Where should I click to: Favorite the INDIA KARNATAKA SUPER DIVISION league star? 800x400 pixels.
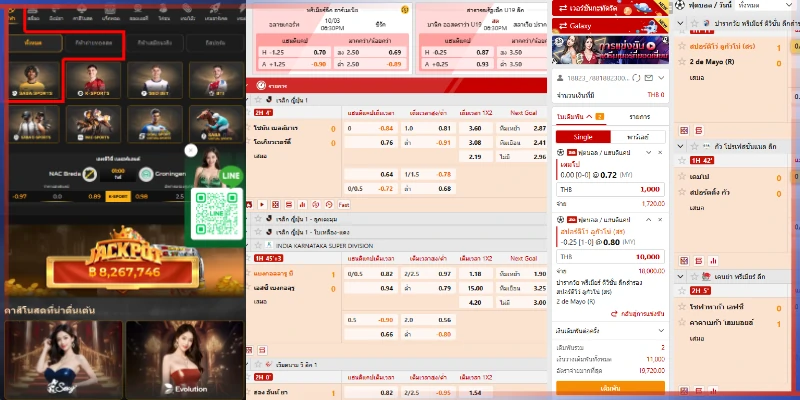point(257,243)
